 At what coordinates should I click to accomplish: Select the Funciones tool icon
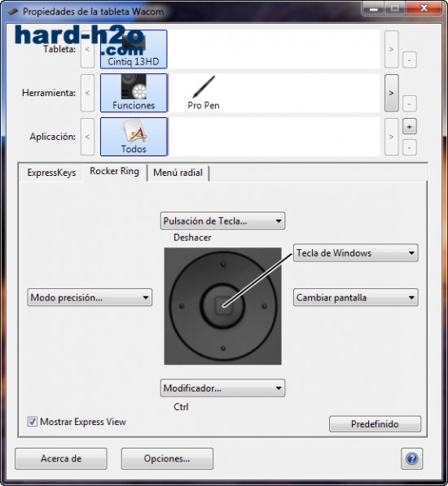pyautogui.click(x=134, y=93)
